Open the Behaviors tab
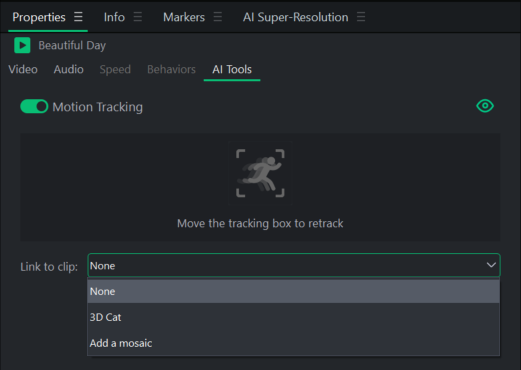This screenshot has height=370, width=521. [171, 69]
